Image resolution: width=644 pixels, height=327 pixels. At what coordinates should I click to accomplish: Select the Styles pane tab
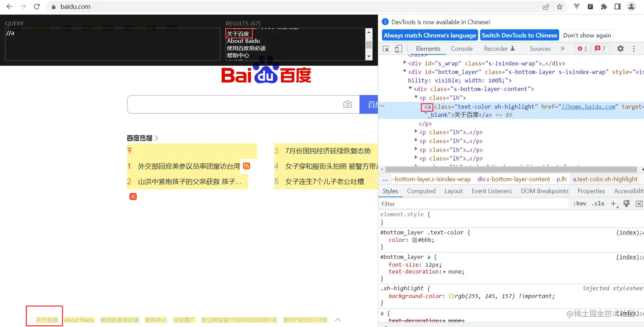pos(390,191)
